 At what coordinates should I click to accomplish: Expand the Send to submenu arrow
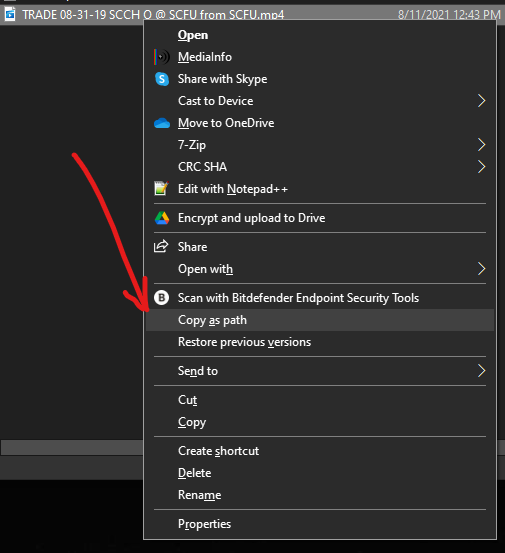(x=481, y=371)
